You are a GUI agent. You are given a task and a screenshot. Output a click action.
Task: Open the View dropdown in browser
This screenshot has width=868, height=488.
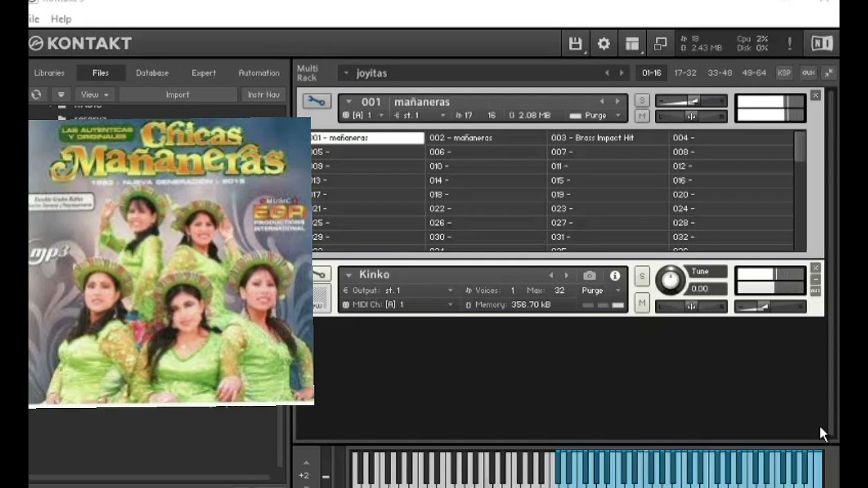coord(94,95)
